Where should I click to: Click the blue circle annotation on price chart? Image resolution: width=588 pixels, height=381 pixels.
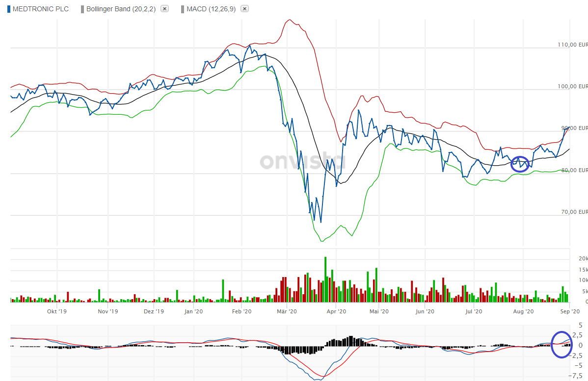[520, 164]
